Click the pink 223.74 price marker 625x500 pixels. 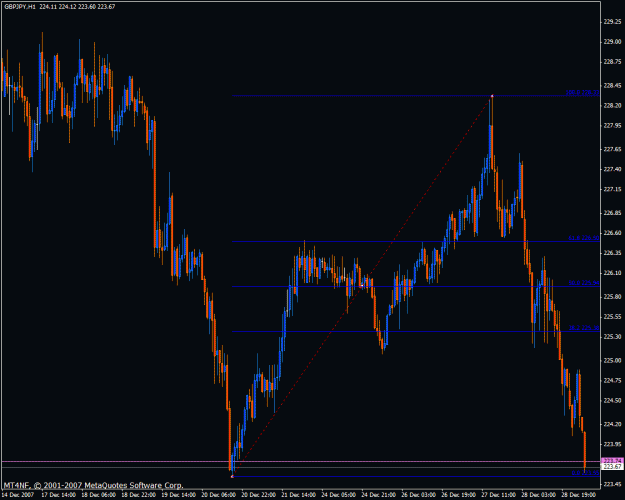(612, 461)
